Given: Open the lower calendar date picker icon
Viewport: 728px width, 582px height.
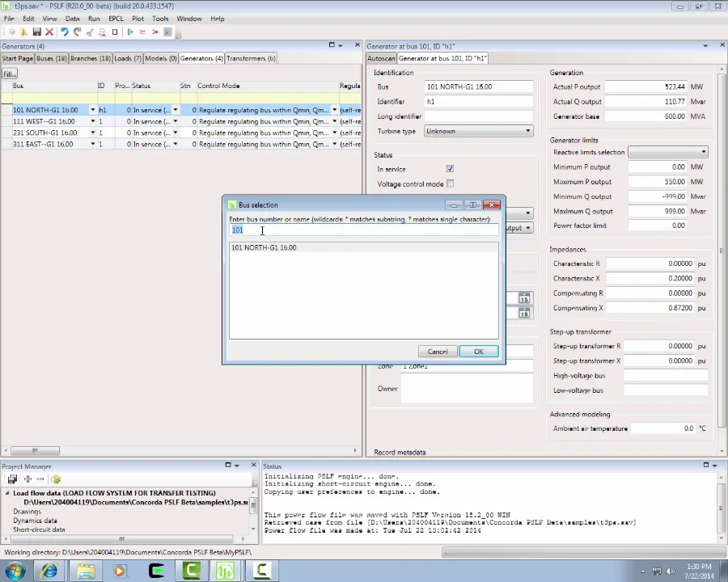Looking at the screenshot, I should pos(524,314).
